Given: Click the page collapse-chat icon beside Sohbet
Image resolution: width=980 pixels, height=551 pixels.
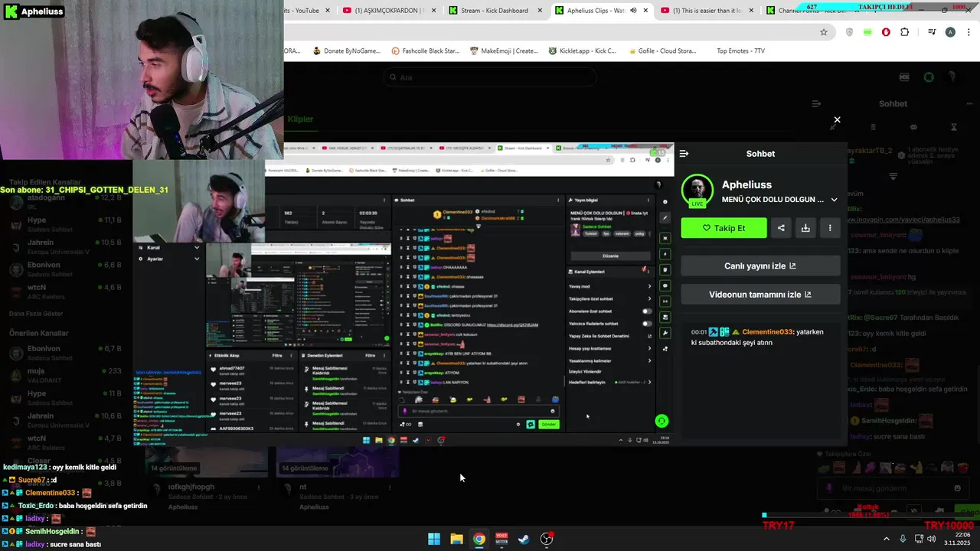Looking at the screenshot, I should (816, 104).
